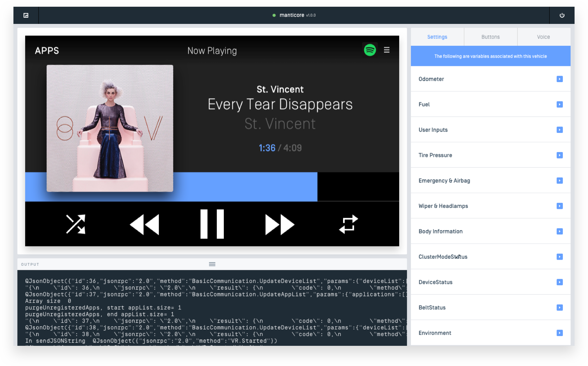Skip forward with the fast-forward button

[x=280, y=224]
